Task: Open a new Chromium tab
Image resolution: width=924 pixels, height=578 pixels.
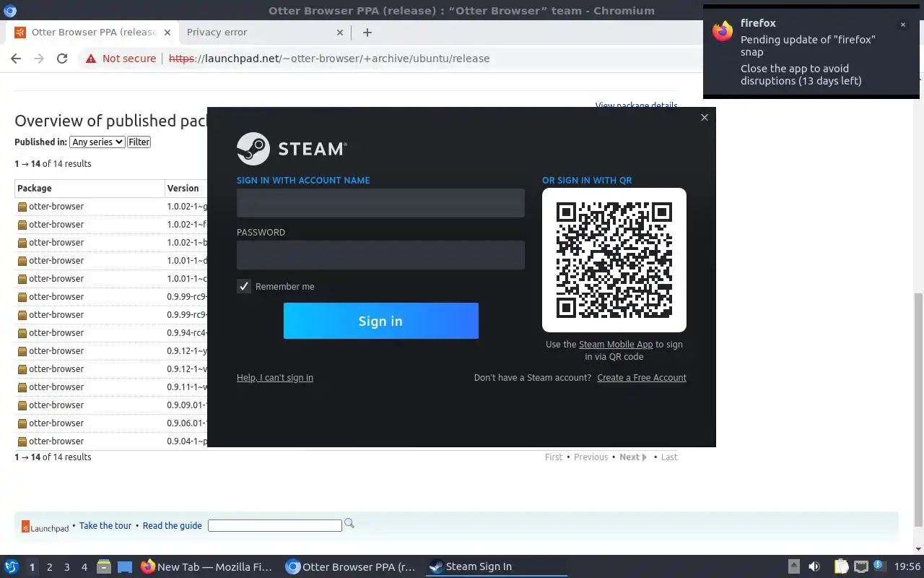Action: pos(367,33)
